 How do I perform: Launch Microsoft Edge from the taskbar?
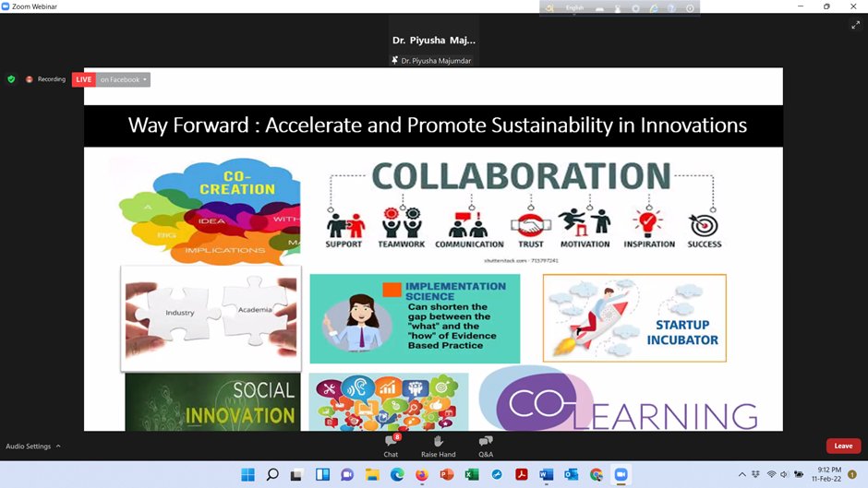coord(397,475)
